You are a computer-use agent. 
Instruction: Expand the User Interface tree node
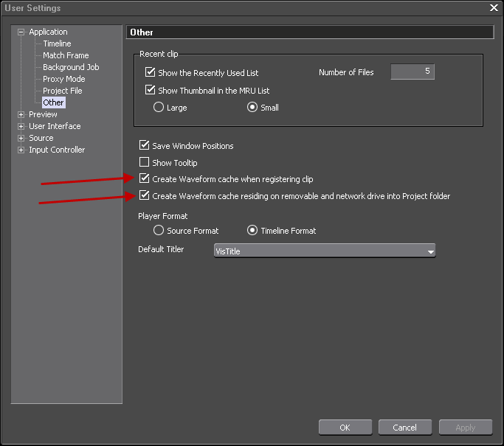click(x=21, y=127)
